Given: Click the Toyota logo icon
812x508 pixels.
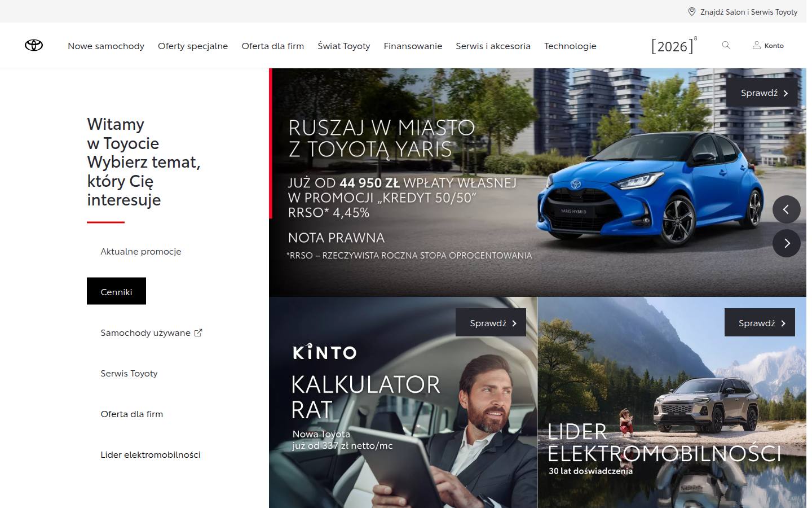Looking at the screenshot, I should click(34, 45).
